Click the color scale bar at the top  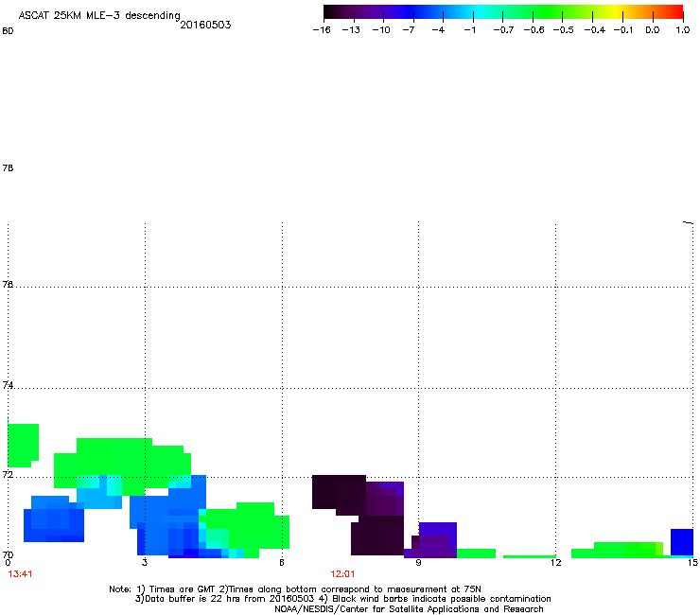click(503, 12)
